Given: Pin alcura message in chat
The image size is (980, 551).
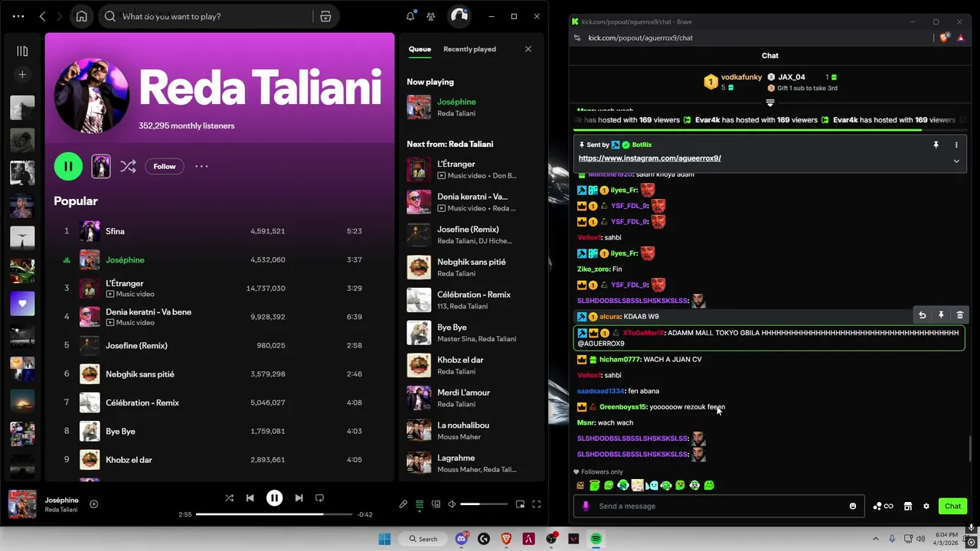Looking at the screenshot, I should (x=941, y=315).
